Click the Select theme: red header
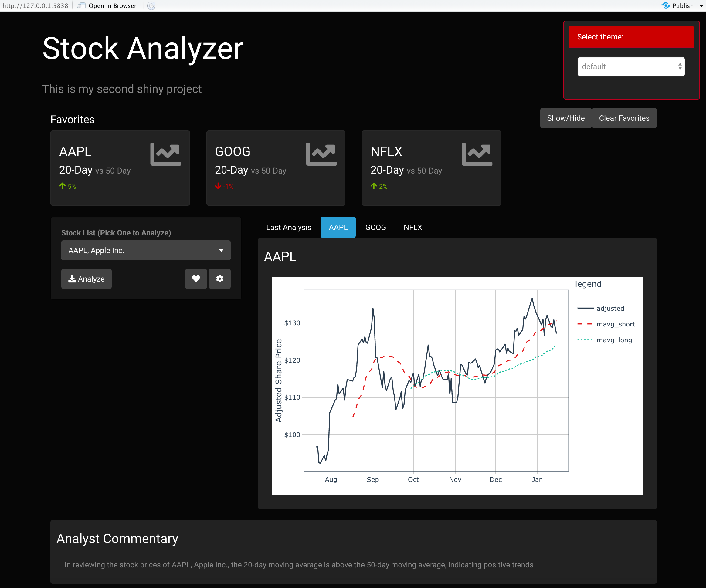 coord(631,37)
